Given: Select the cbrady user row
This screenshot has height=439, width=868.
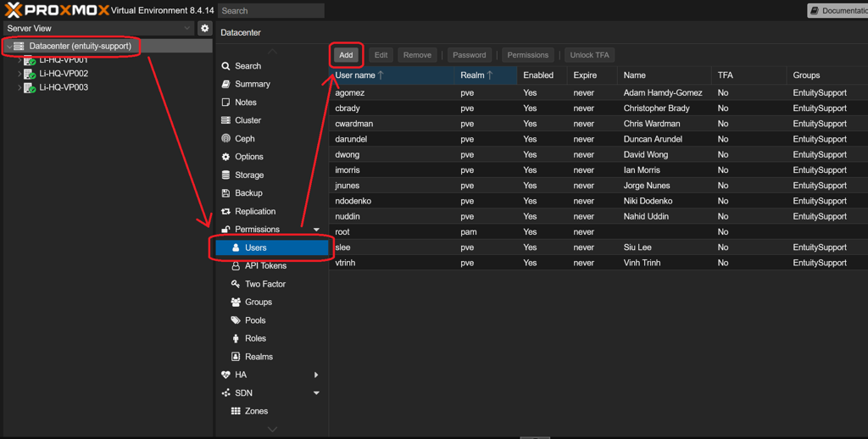Looking at the screenshot, I should coord(598,108).
